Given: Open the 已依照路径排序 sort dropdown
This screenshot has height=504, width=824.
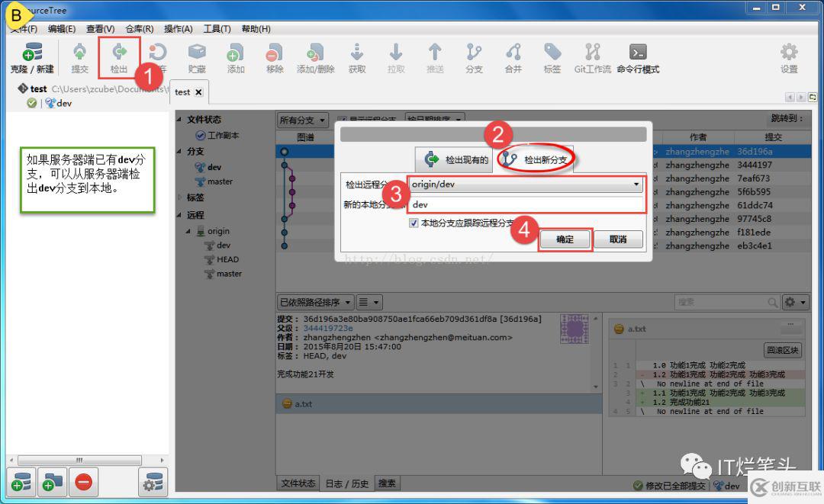Looking at the screenshot, I should pyautogui.click(x=315, y=303).
